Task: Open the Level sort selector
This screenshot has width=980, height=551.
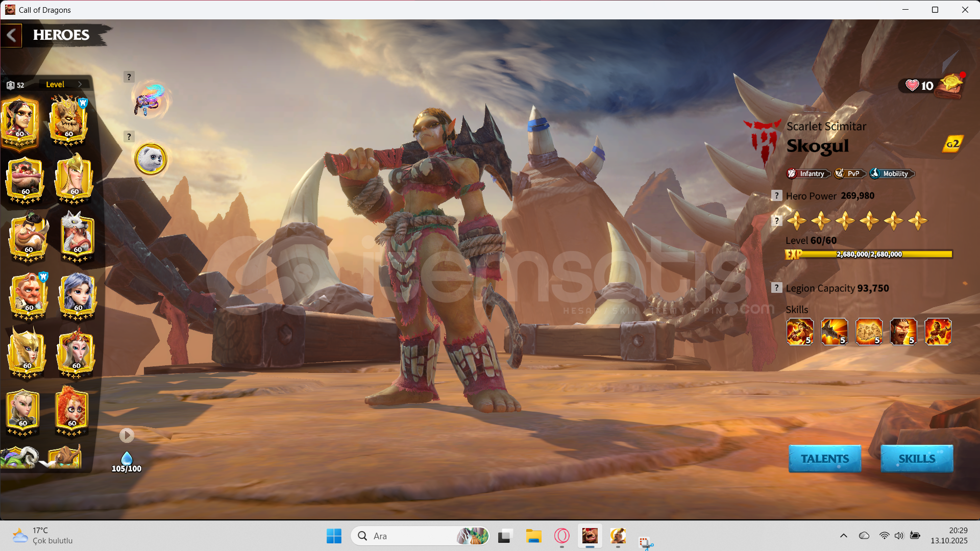Action: tap(64, 85)
